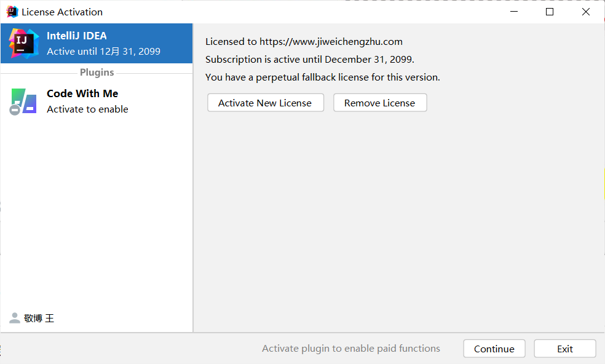
Task: Click the Remove License button
Action: click(x=380, y=103)
